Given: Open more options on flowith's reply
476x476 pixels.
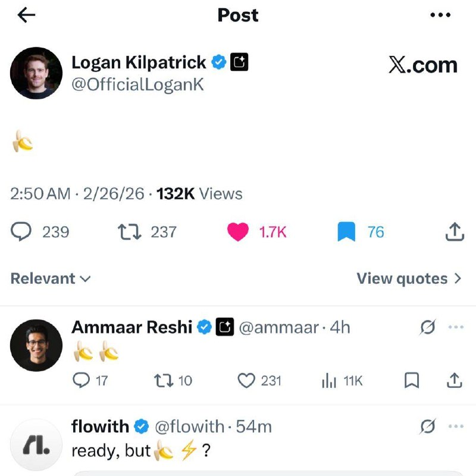Looking at the screenshot, I should pos(456,426).
